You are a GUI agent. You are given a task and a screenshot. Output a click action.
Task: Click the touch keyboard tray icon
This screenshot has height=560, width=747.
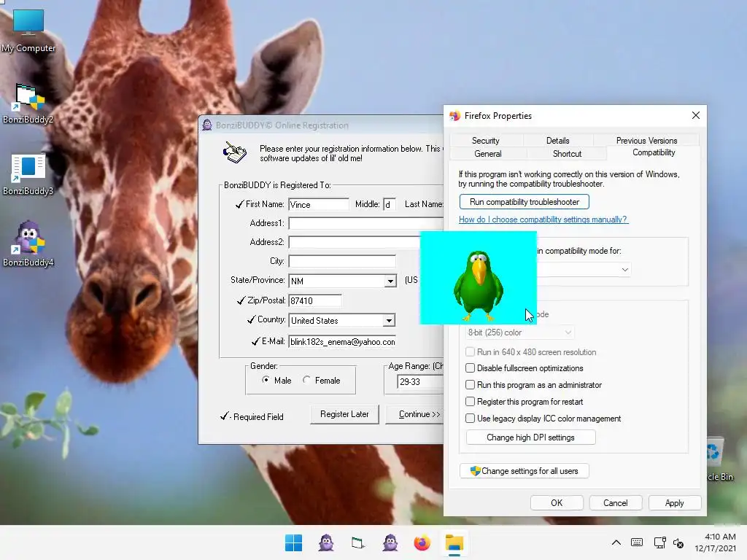tap(637, 542)
